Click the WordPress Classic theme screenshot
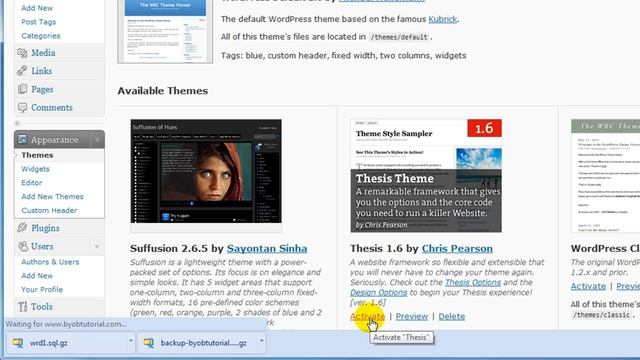Image resolution: width=640 pixels, height=360 pixels. [605, 176]
